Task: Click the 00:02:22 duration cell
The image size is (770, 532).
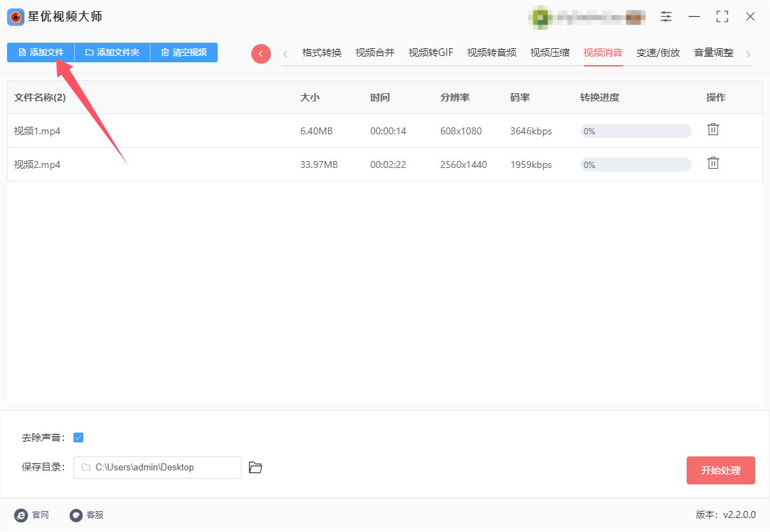Action: click(388, 164)
